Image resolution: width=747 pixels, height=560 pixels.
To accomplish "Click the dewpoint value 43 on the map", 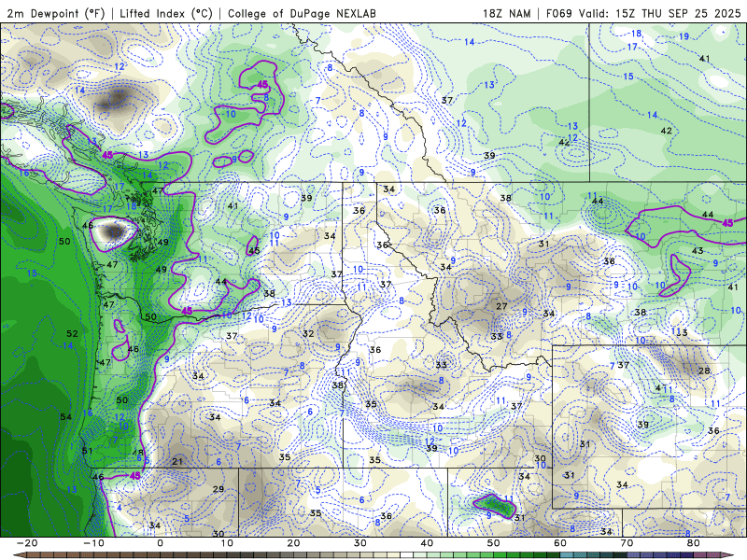I will tap(698, 250).
